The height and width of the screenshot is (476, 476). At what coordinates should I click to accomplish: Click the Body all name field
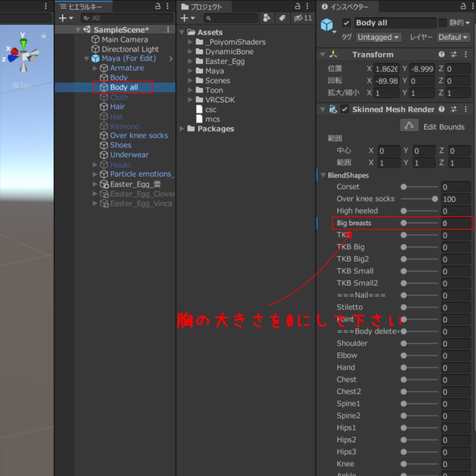tap(395, 23)
